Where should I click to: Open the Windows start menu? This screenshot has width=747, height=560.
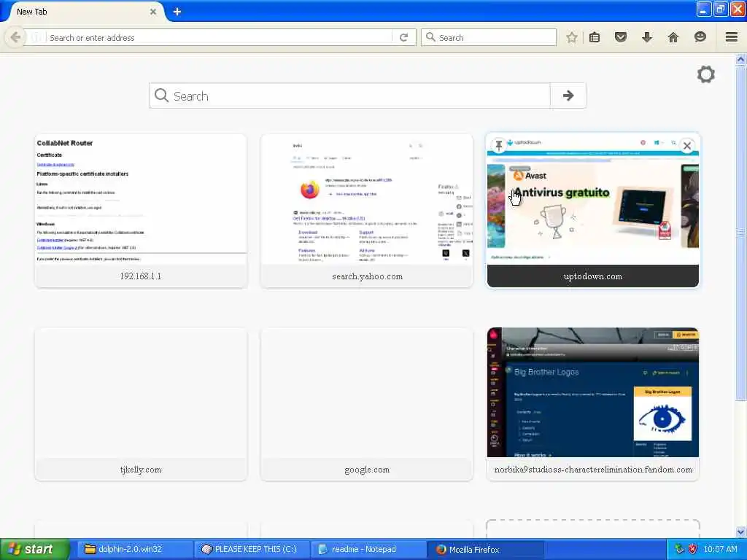pyautogui.click(x=34, y=549)
